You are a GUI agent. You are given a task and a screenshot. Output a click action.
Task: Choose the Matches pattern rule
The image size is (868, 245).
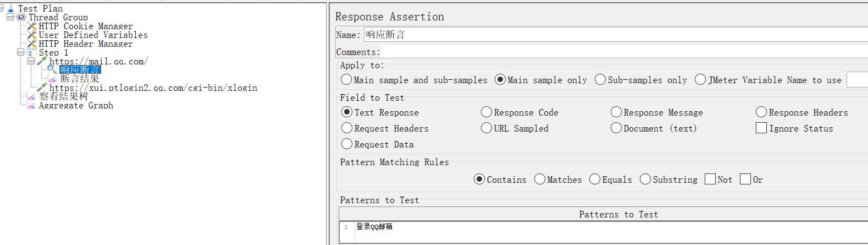tap(540, 179)
